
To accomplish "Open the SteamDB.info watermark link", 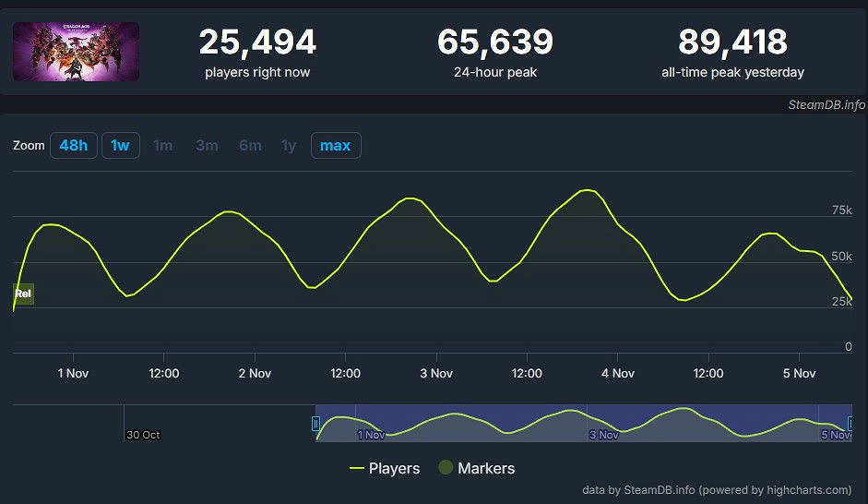I will 826,104.
